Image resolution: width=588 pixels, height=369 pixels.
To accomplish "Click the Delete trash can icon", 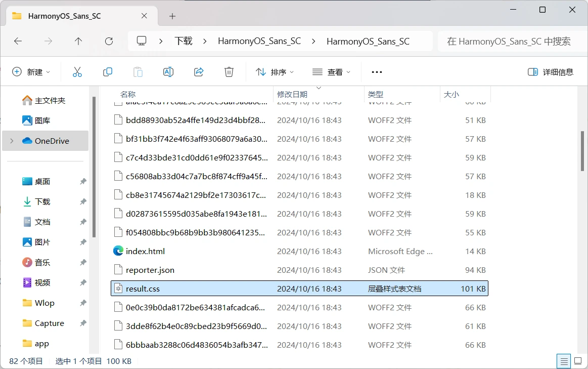I will click(x=229, y=72).
